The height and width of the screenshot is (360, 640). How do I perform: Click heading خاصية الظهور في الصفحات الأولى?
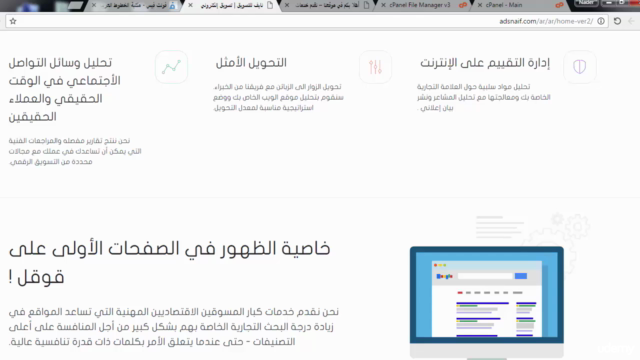[x=169, y=262]
